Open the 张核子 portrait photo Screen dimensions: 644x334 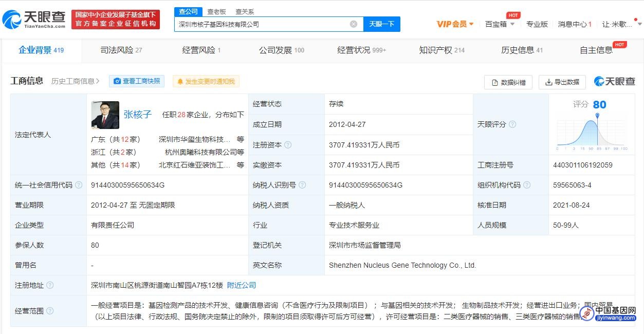[105, 115]
